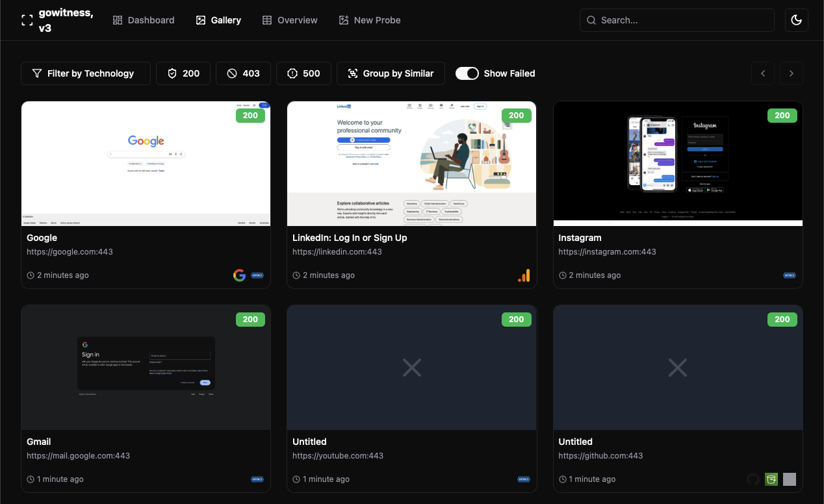The width and height of the screenshot is (824, 504).
Task: Switch to the Gallery view
Action: click(218, 20)
